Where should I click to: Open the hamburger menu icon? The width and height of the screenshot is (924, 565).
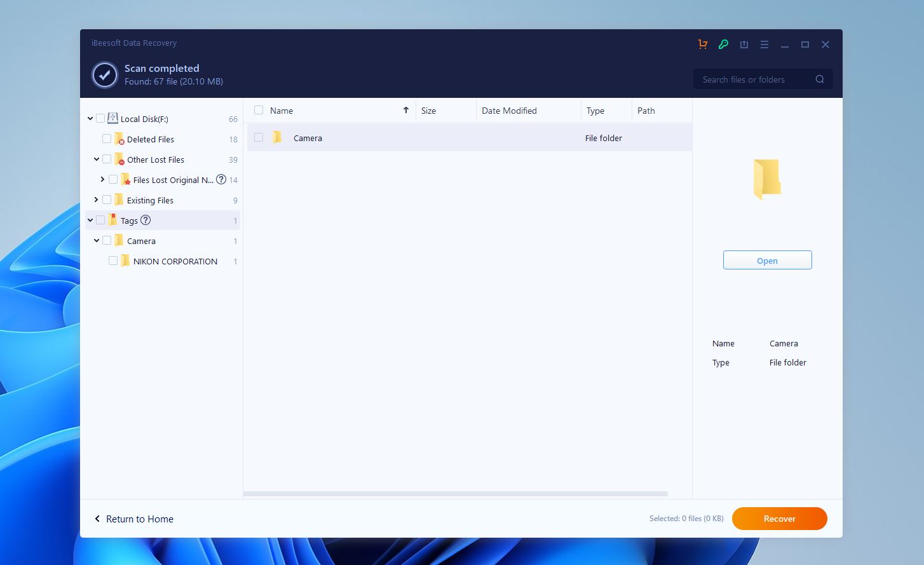point(764,44)
